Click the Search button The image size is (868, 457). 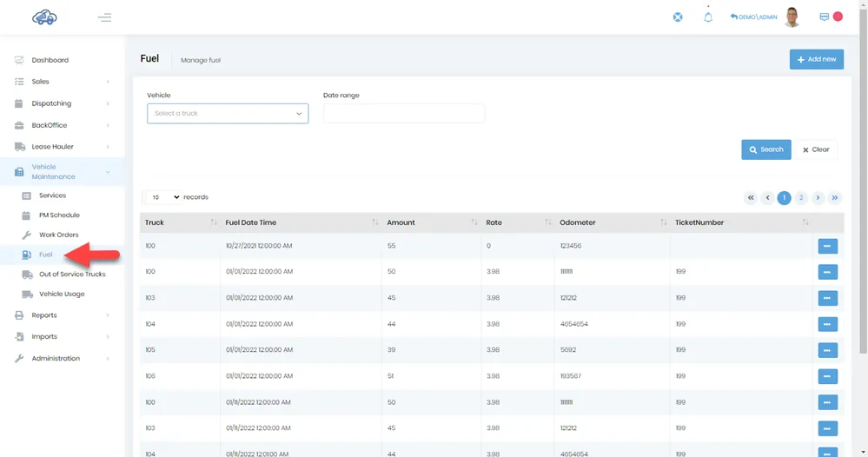click(x=766, y=149)
